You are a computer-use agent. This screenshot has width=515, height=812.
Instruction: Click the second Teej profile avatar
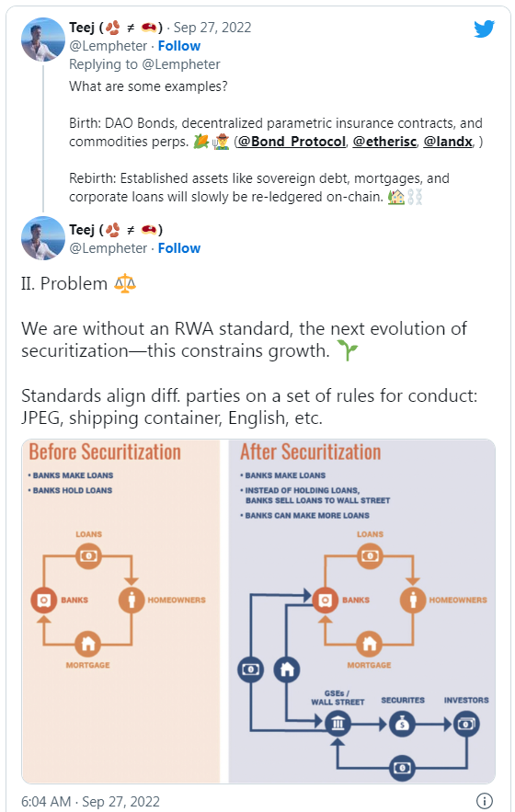click(x=43, y=237)
